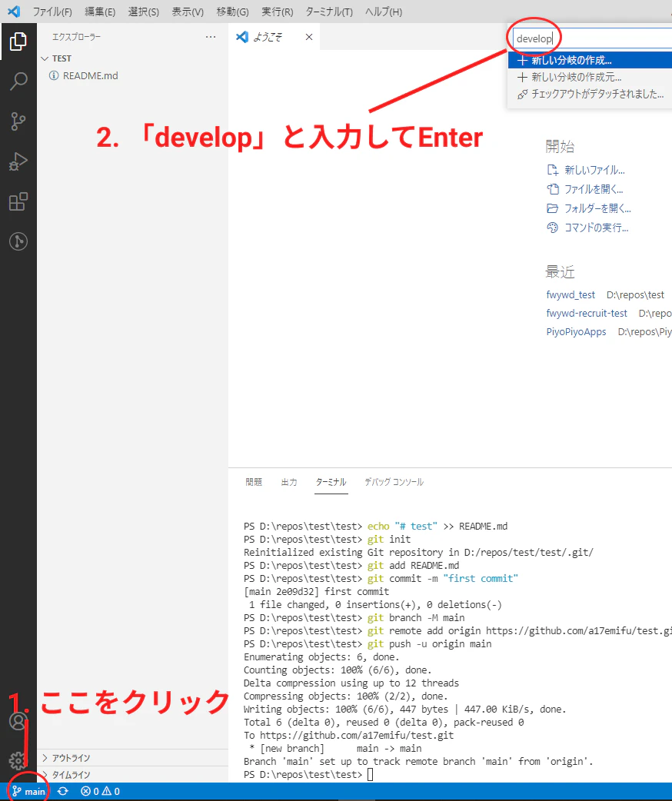Viewport: 672px width, 801px height.
Task: Click the コマンドの実行... link
Action: point(587,228)
